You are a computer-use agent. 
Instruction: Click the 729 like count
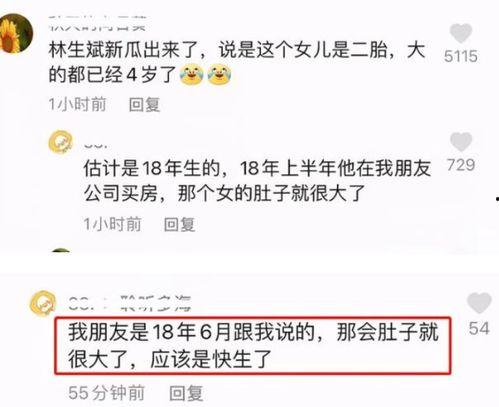[461, 165]
